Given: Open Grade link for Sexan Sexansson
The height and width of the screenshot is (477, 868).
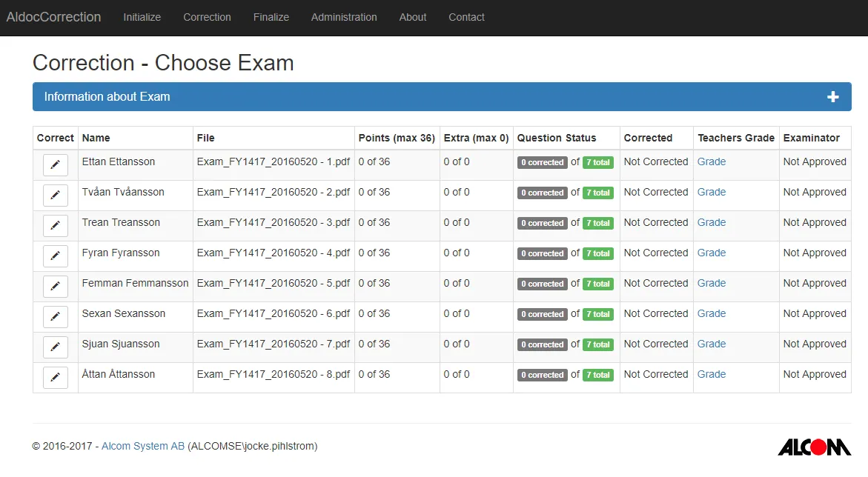Looking at the screenshot, I should tap(712, 314).
